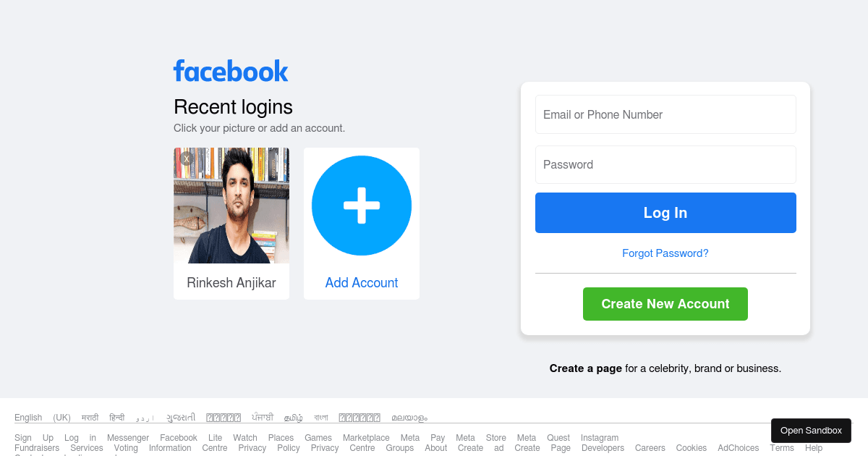
Task: Click the Marketplace link in the footer
Action: [x=366, y=437]
